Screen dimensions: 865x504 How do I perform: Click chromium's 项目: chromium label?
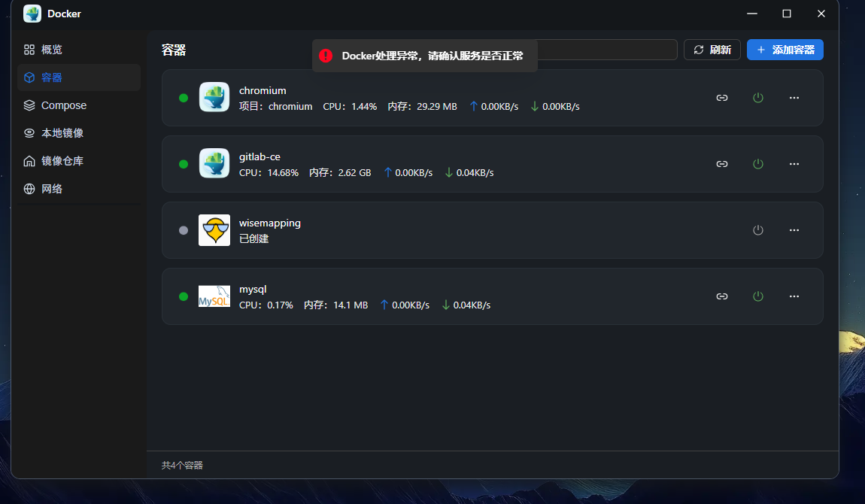tap(276, 106)
